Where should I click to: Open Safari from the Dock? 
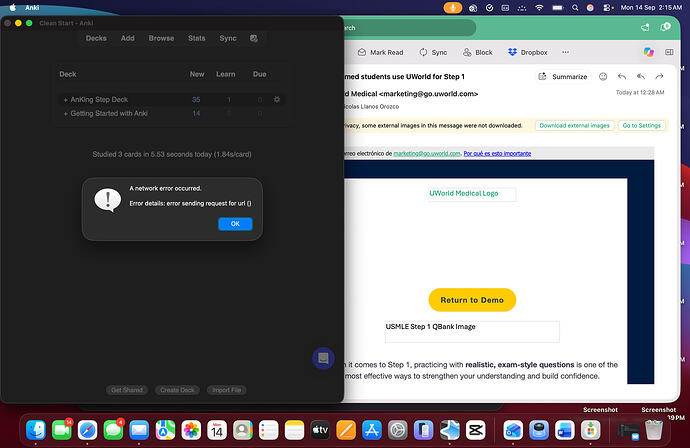(x=88, y=430)
